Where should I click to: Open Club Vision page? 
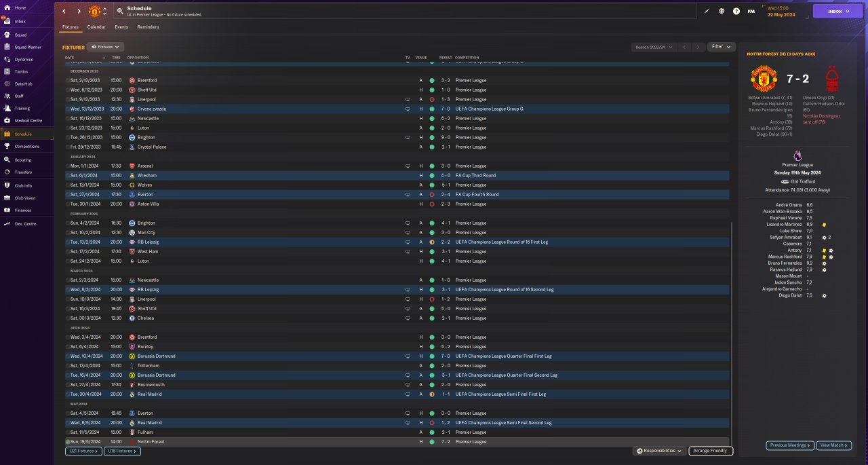click(x=24, y=198)
